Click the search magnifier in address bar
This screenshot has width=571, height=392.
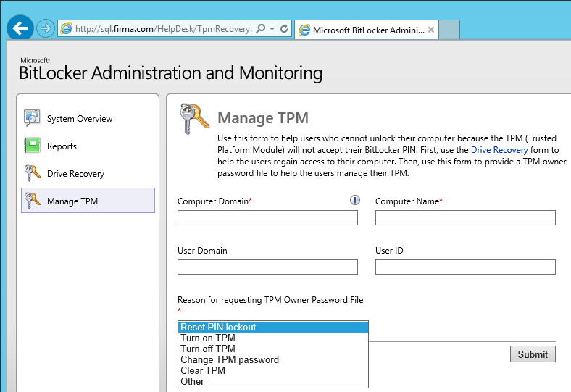tap(260, 28)
